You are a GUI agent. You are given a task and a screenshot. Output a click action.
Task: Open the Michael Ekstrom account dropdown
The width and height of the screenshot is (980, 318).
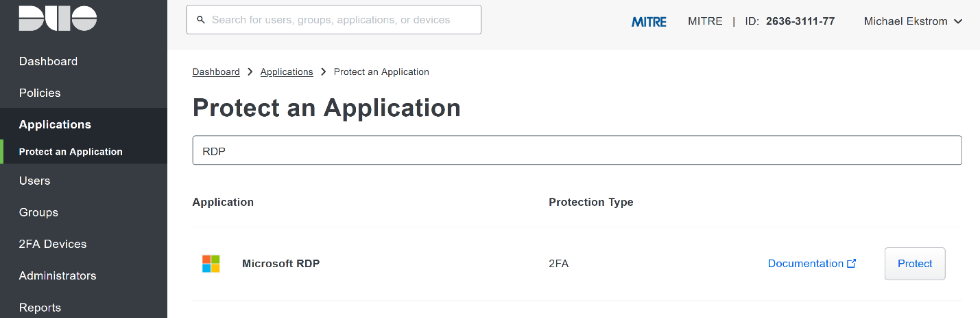912,21
